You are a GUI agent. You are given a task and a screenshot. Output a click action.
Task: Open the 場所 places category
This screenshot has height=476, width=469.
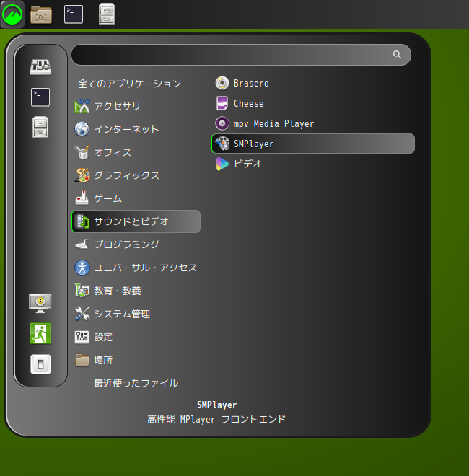[136, 361]
